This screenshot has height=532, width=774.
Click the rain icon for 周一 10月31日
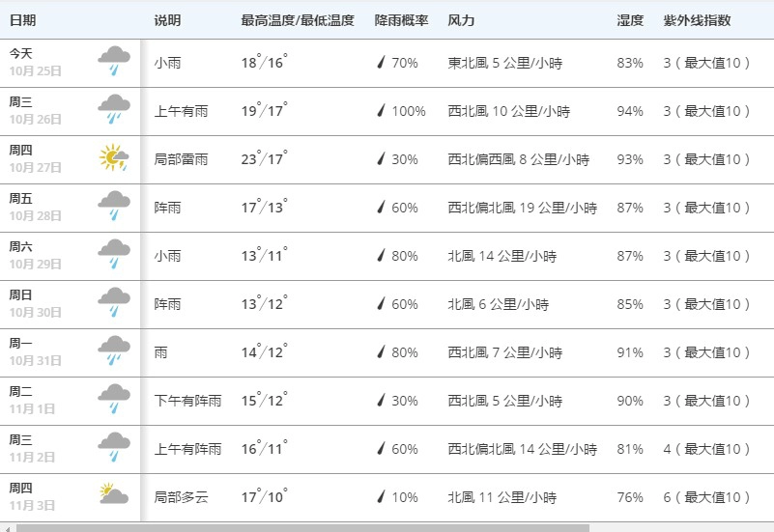[114, 351]
